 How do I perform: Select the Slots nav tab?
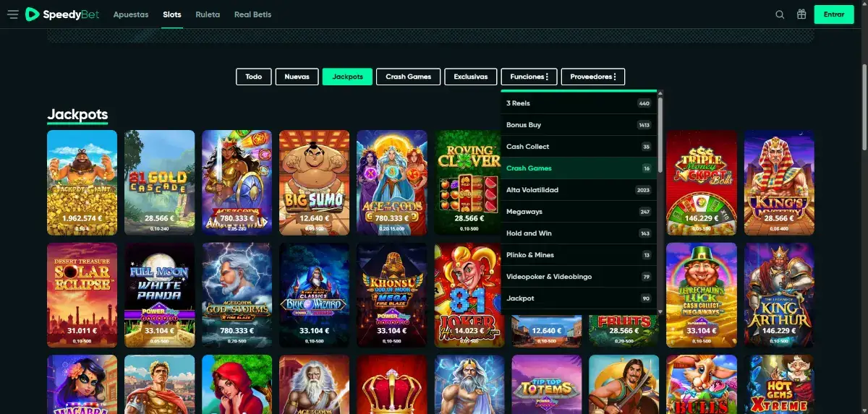tap(172, 14)
